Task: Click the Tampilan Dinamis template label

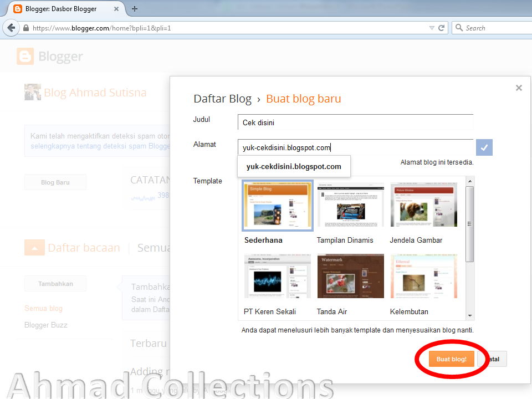Action: pyautogui.click(x=345, y=240)
